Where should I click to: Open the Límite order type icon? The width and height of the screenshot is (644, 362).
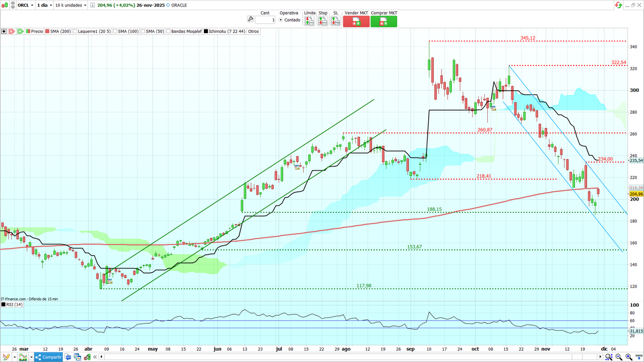(309, 20)
